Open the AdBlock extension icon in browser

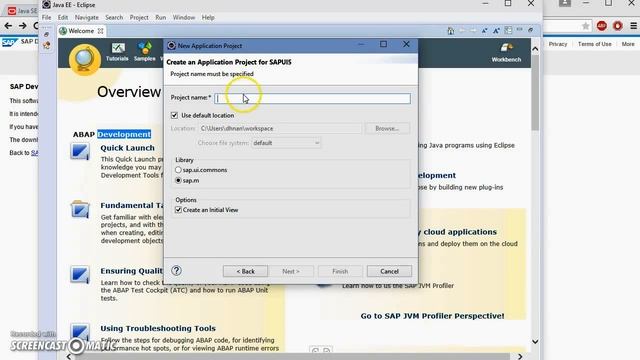pyautogui.click(x=602, y=26)
